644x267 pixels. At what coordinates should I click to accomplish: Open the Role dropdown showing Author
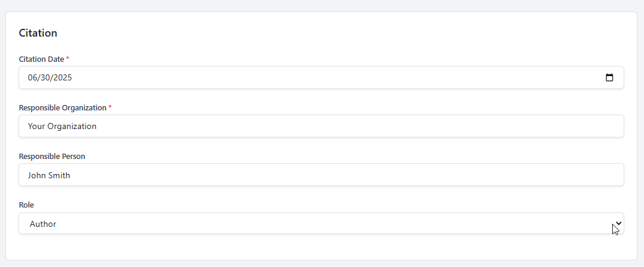pos(321,223)
